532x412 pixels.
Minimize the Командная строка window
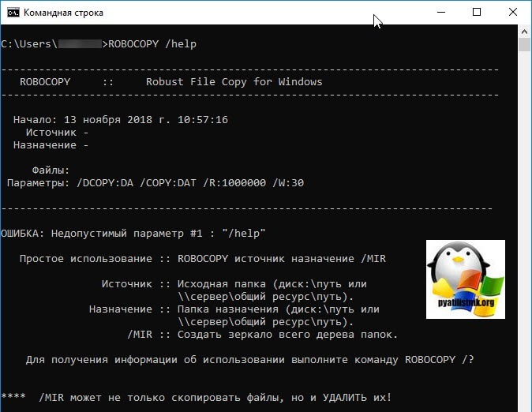[441, 12]
